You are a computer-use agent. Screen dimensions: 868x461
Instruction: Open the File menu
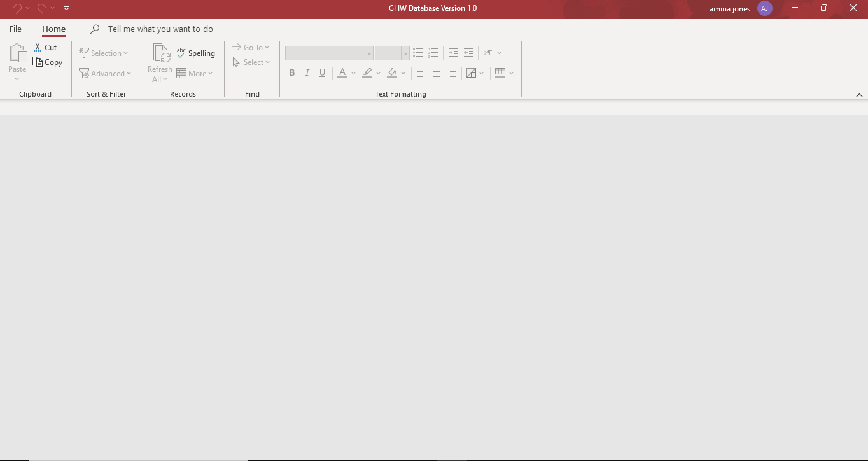point(15,29)
